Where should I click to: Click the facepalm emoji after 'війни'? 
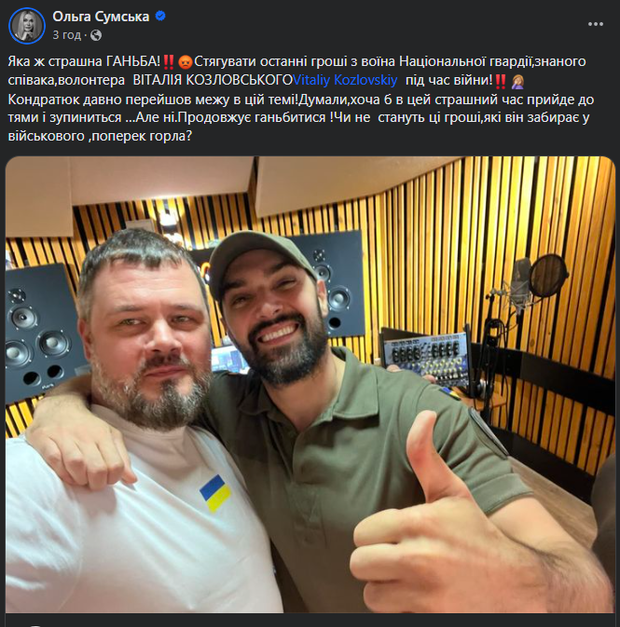point(518,81)
